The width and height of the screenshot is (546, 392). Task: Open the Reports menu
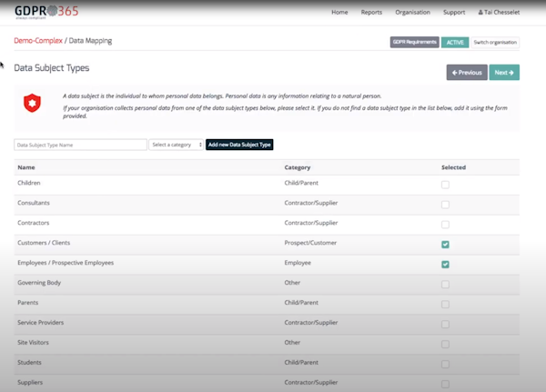pyautogui.click(x=371, y=13)
